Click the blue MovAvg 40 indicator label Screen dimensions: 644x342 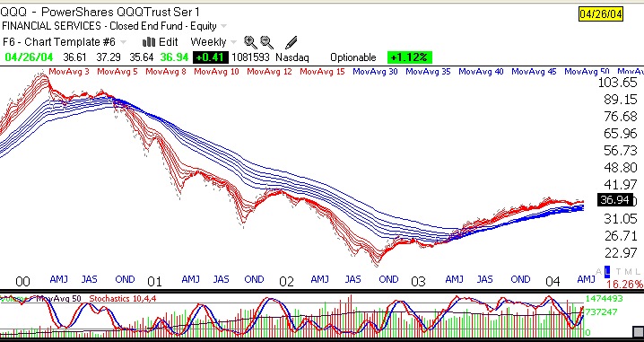[481, 72]
